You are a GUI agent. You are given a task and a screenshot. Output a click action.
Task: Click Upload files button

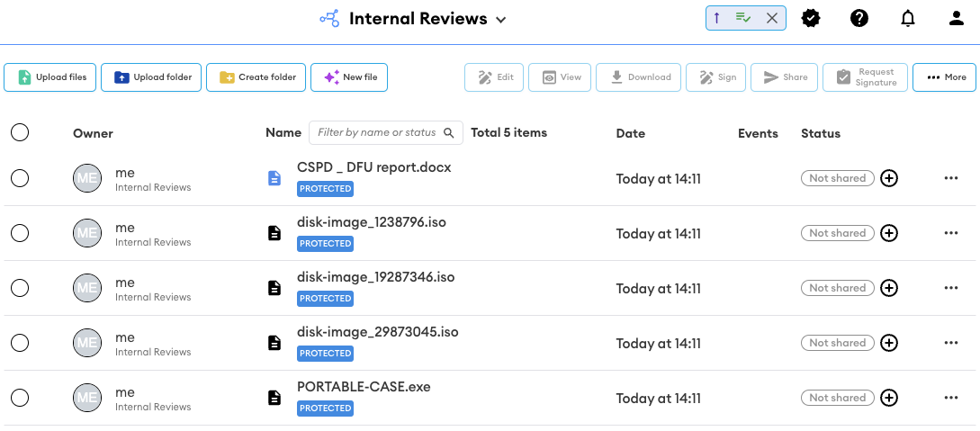point(50,77)
